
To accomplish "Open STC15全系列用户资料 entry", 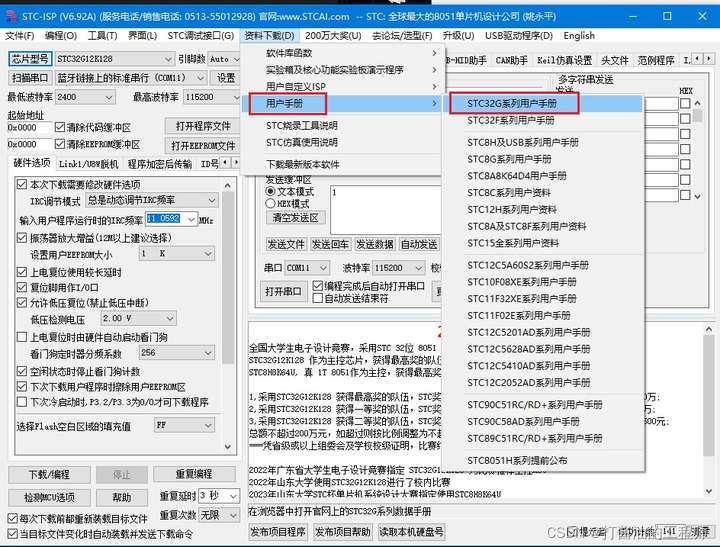I will 544,243.
